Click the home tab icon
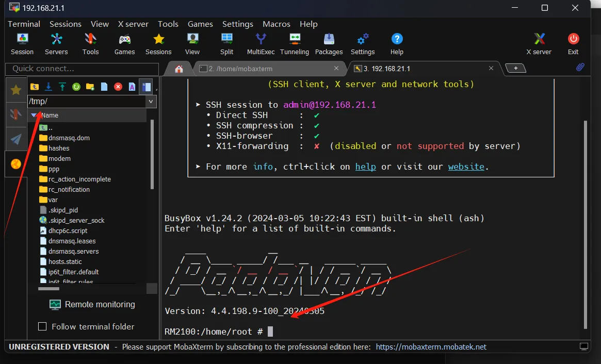Image resolution: width=601 pixels, height=364 pixels. pos(178,69)
